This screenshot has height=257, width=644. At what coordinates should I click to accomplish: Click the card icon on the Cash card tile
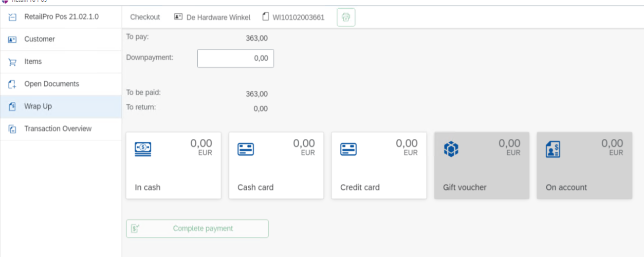pos(246,149)
